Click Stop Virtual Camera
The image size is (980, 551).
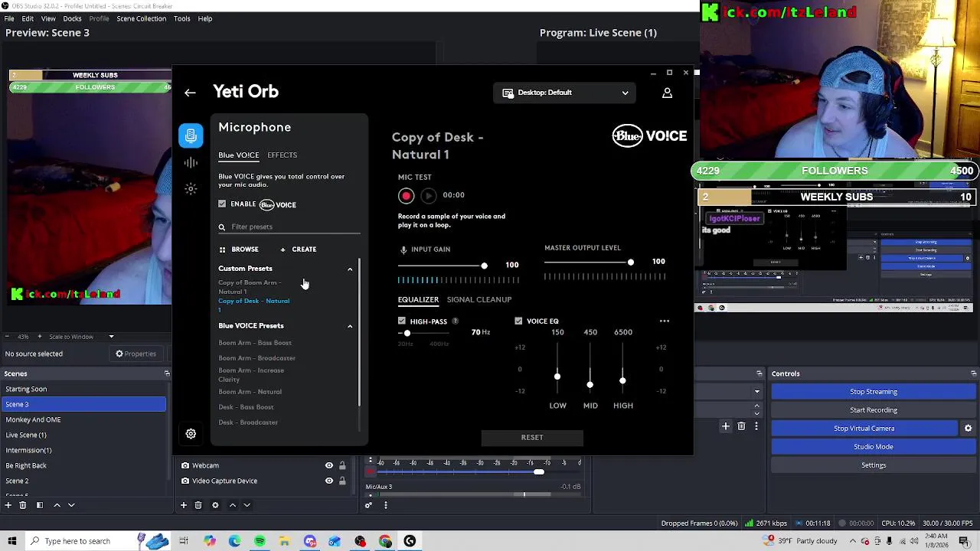point(864,429)
